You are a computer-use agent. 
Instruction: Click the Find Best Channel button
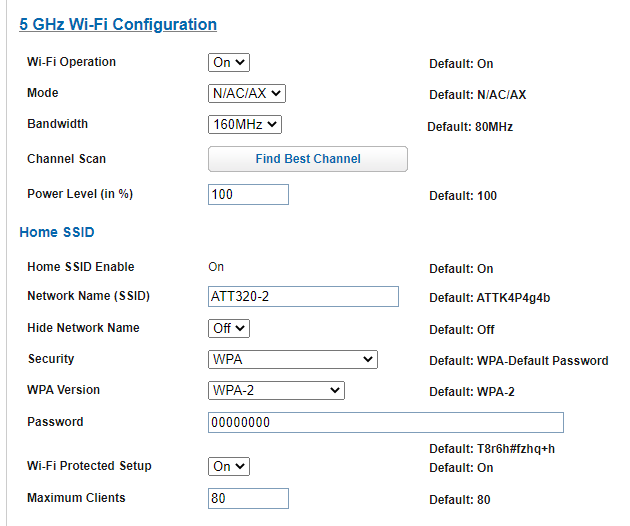[x=308, y=159]
